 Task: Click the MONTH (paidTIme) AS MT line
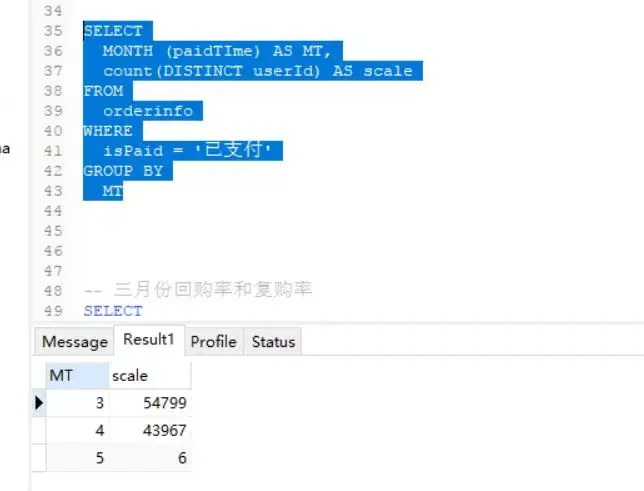click(217, 51)
